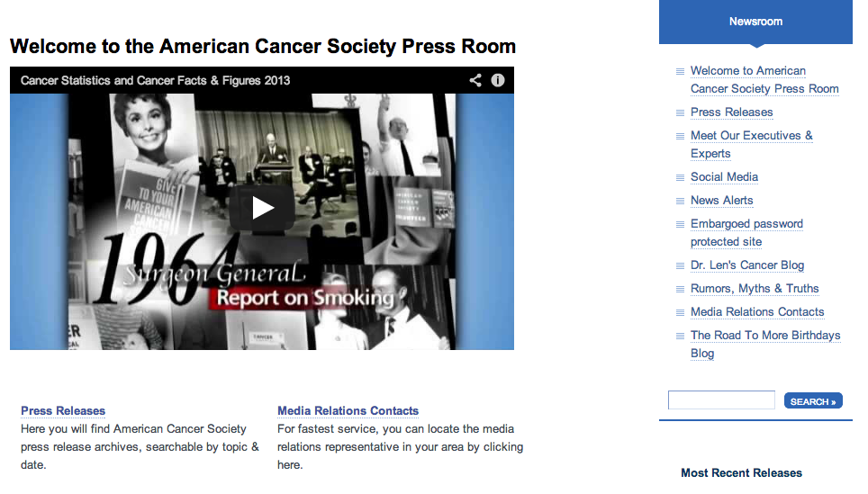Visit the Social Media page

[724, 177]
